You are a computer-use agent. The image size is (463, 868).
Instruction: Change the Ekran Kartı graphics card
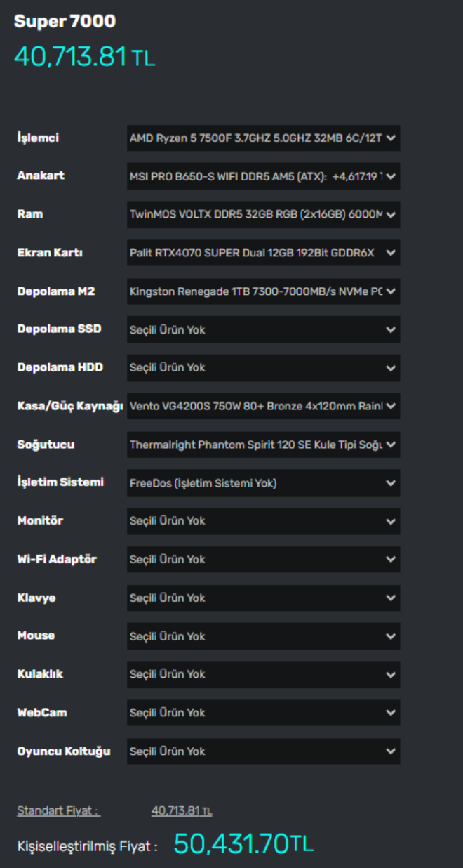click(x=263, y=253)
